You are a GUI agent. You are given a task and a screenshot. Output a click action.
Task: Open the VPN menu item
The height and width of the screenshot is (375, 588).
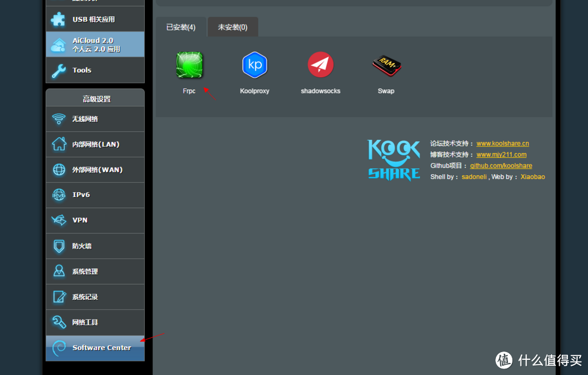coord(95,220)
